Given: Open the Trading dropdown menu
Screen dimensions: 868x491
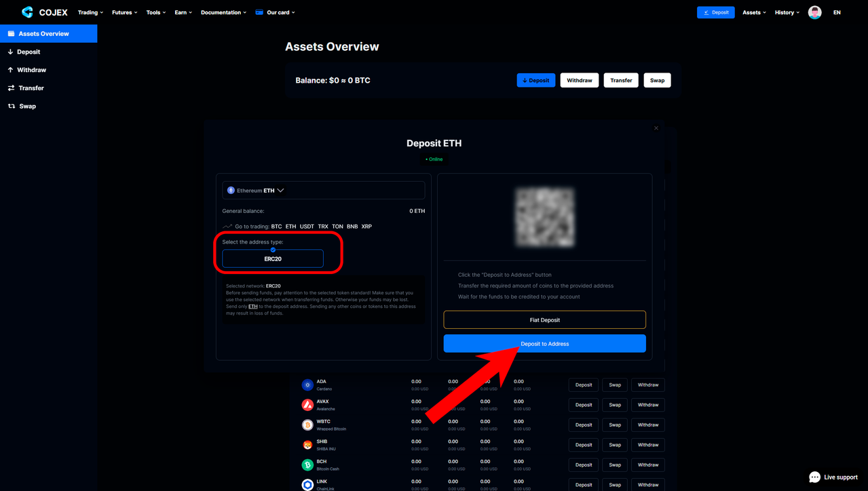Looking at the screenshot, I should point(90,12).
